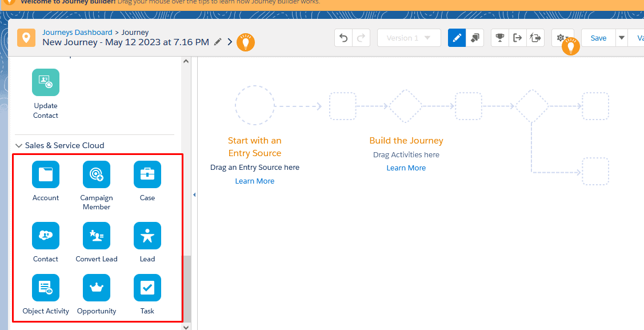Collapse the Sales & Service Cloud section
This screenshot has height=330, width=644.
pos(19,145)
